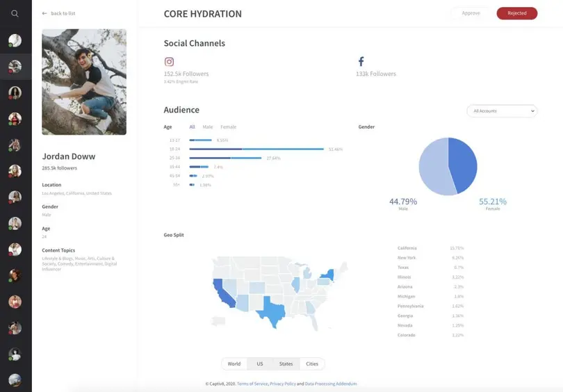This screenshot has height=392, width=563.
Task: Switch geo split to Cities tab
Action: [312, 364]
